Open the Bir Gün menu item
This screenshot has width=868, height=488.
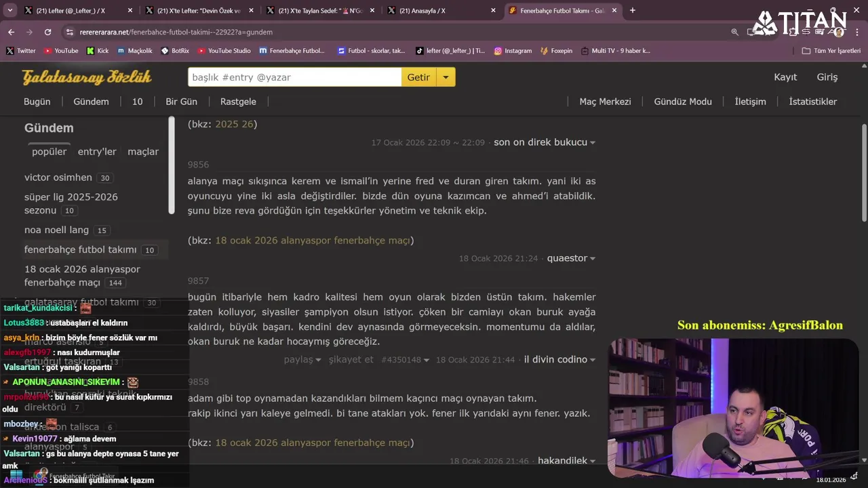tap(181, 102)
